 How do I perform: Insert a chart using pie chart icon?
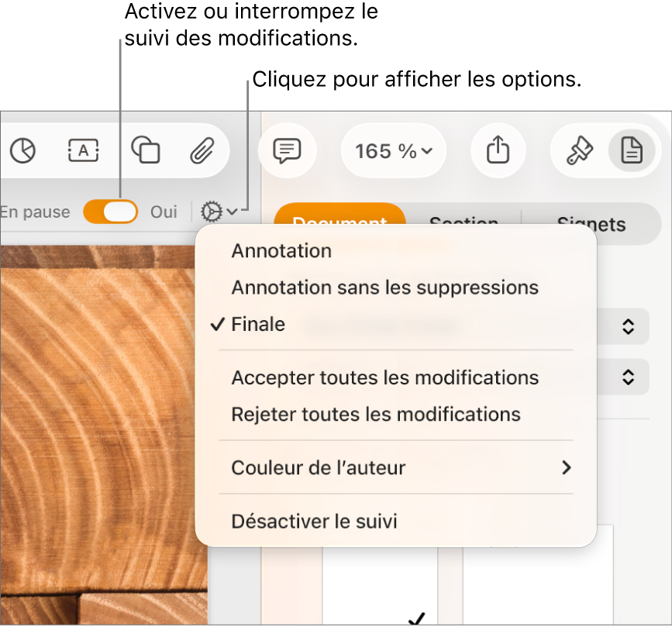click(22, 150)
